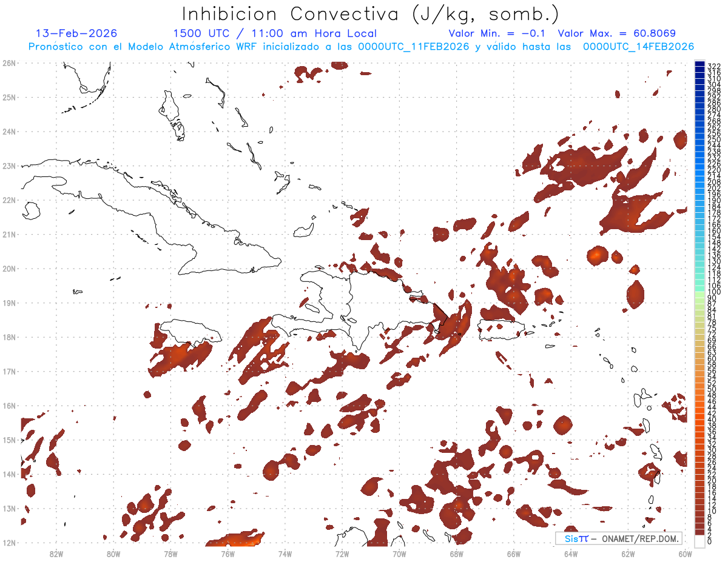728x562 pixels.
Task: Click the "100" colorbar label
Action: (x=713, y=293)
